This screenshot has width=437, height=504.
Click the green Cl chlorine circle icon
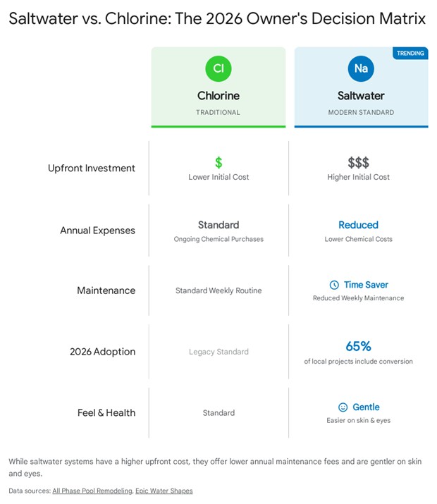point(218,68)
